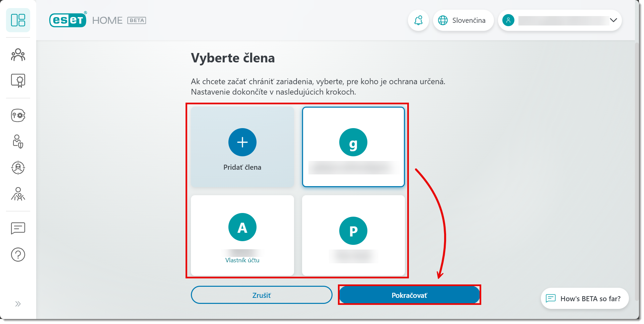Open the Slovenčina language selector
644x324 pixels.
click(x=463, y=20)
